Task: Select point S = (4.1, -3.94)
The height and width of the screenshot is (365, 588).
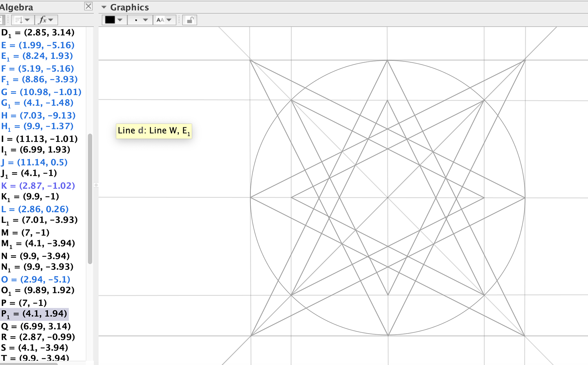Action: coord(35,348)
